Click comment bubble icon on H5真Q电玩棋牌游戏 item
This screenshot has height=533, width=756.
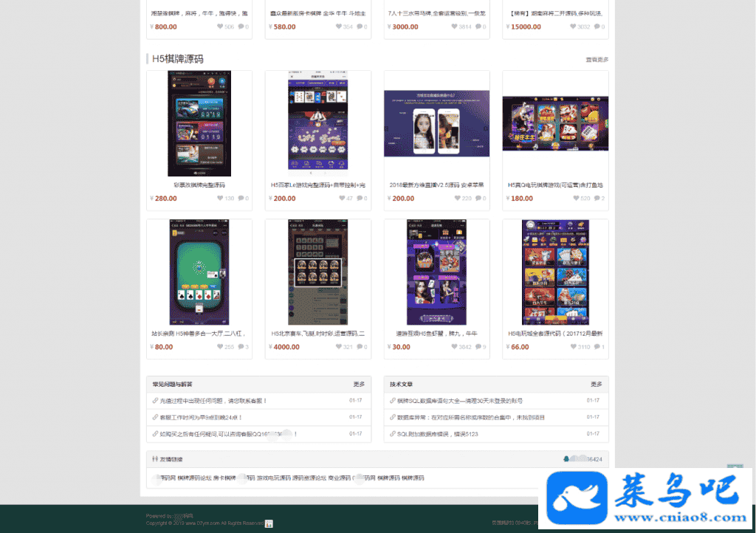coord(597,199)
